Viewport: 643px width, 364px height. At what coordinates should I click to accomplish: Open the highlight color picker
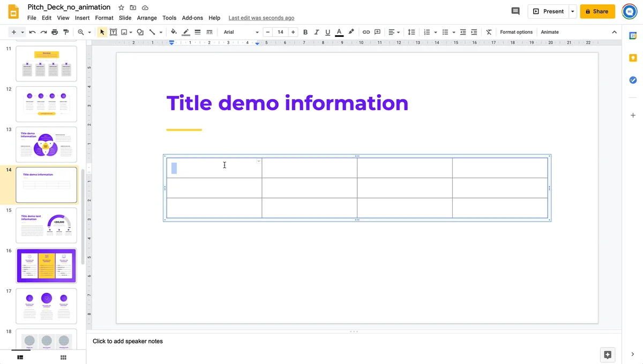click(x=351, y=32)
